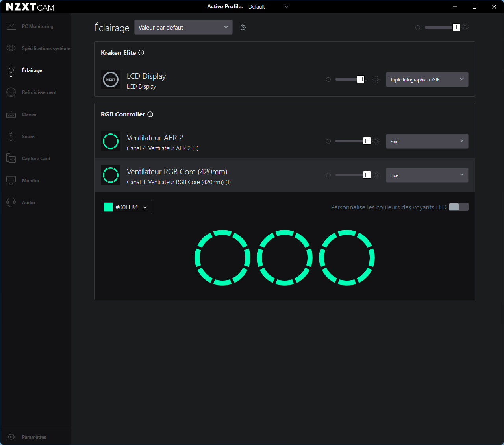Screen dimensions: 504x445
Task: Click the Audio headset icon
Action: (11, 203)
